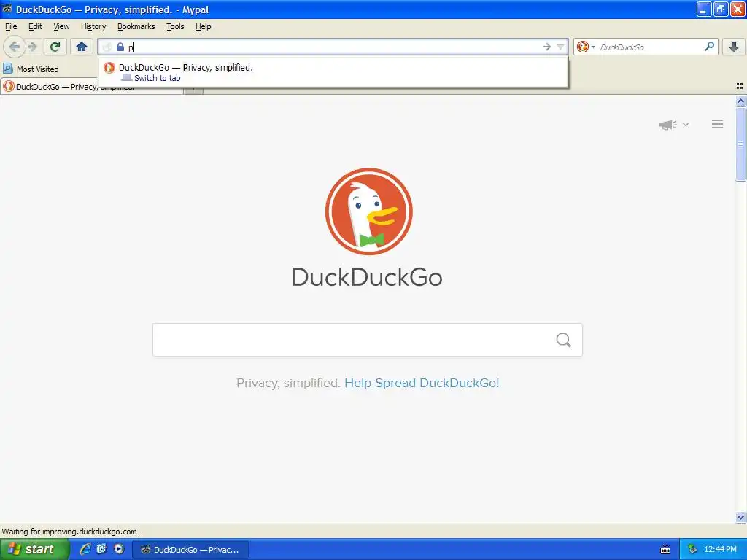Go back with the Back arrow button
This screenshot has width=747, height=560.
click(15, 47)
